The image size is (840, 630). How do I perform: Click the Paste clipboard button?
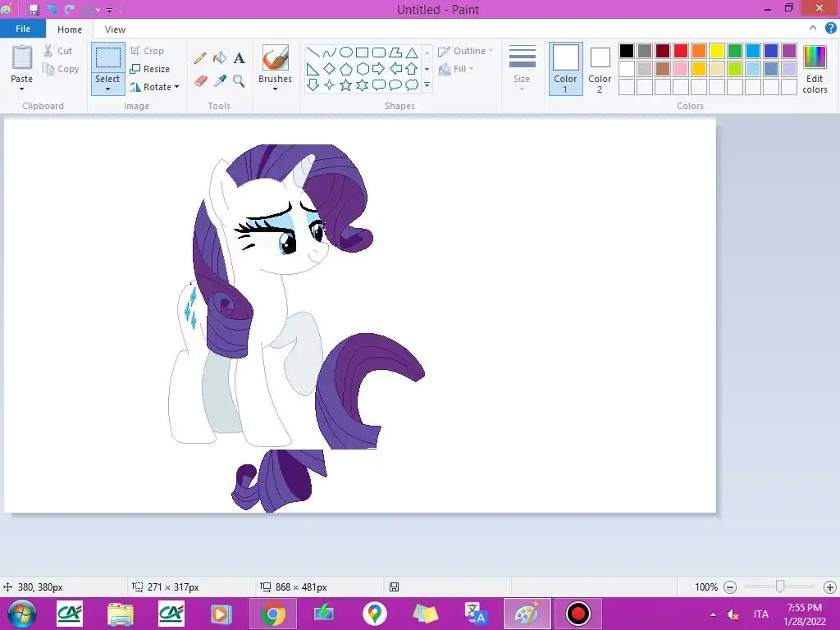(22, 58)
